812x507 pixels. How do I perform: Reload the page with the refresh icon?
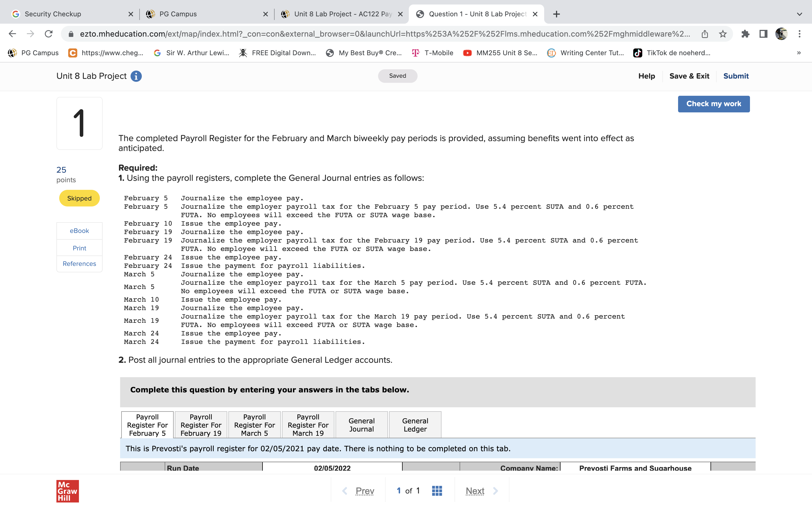pyautogui.click(x=49, y=34)
